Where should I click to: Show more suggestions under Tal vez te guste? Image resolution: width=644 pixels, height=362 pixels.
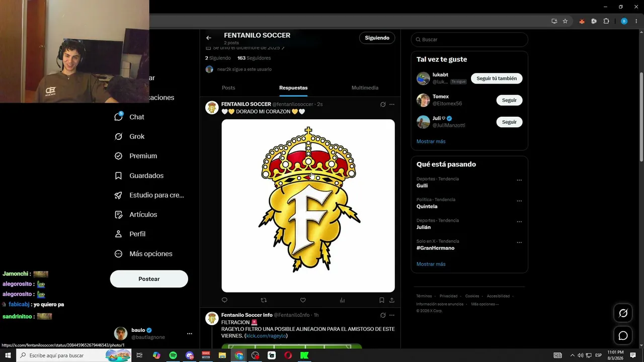pyautogui.click(x=431, y=141)
